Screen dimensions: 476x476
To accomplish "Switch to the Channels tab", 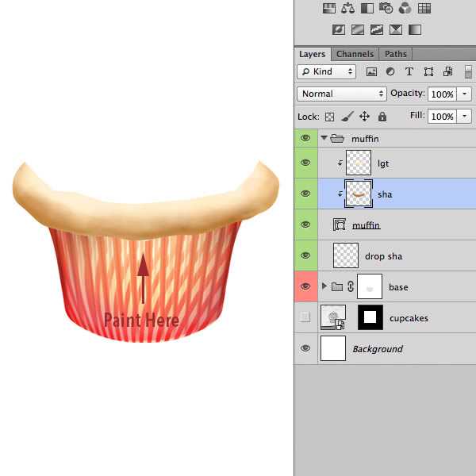I will click(x=355, y=54).
